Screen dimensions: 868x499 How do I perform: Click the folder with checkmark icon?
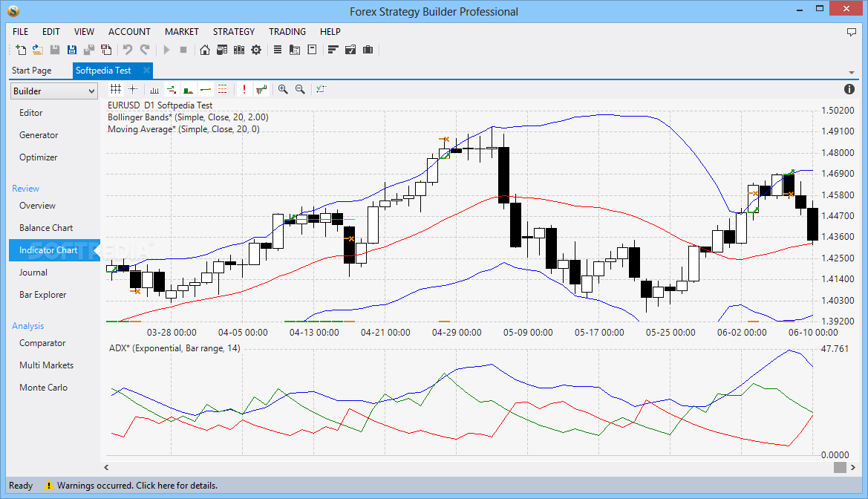(x=350, y=50)
